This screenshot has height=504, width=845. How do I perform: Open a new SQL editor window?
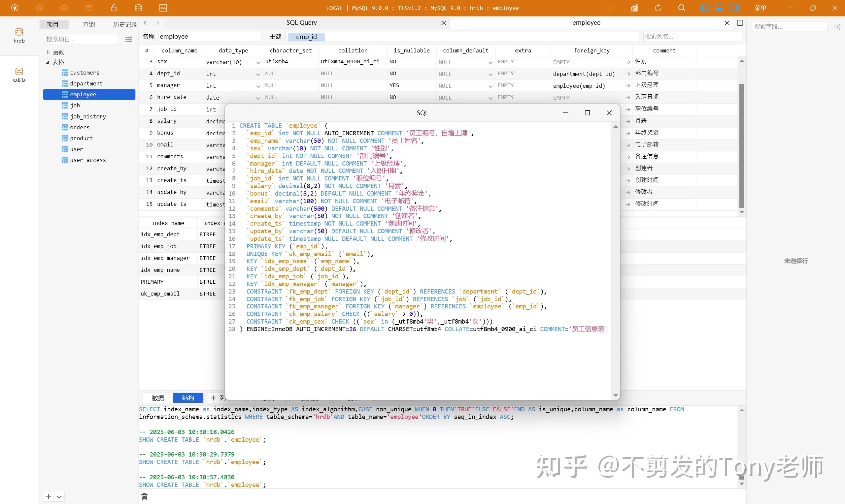click(163, 8)
